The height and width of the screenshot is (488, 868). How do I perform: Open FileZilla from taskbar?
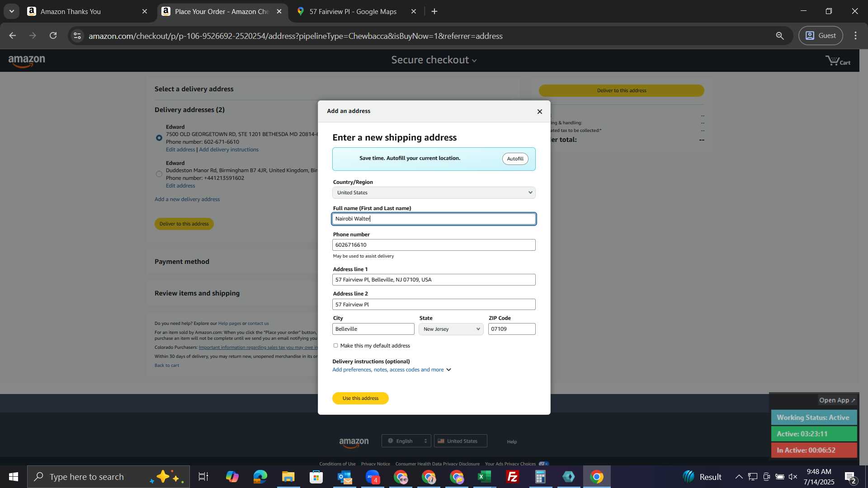coord(513,477)
